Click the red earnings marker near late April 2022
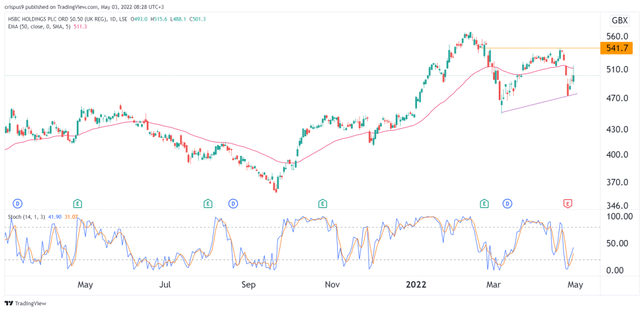Screen dimensions: 644x311 tap(568, 203)
